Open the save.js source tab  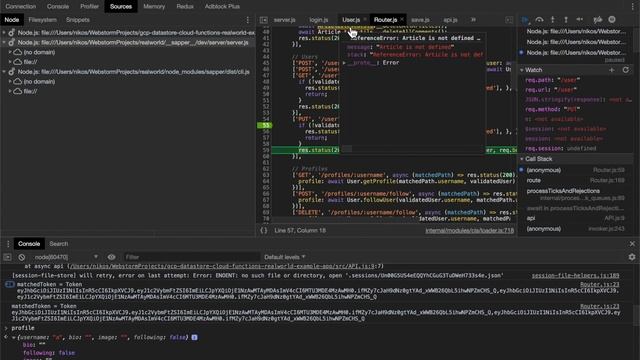[420, 20]
